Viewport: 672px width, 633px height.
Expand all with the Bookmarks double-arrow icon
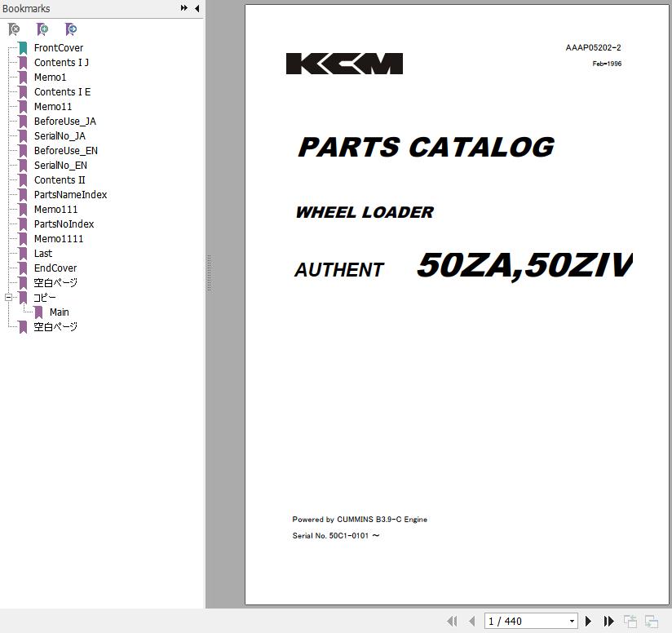click(x=183, y=8)
